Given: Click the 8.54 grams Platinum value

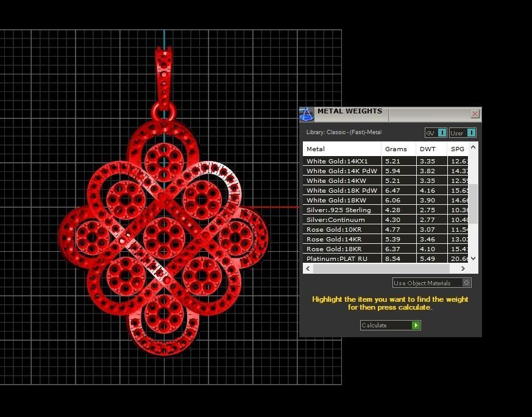Looking at the screenshot, I should pyautogui.click(x=392, y=259).
